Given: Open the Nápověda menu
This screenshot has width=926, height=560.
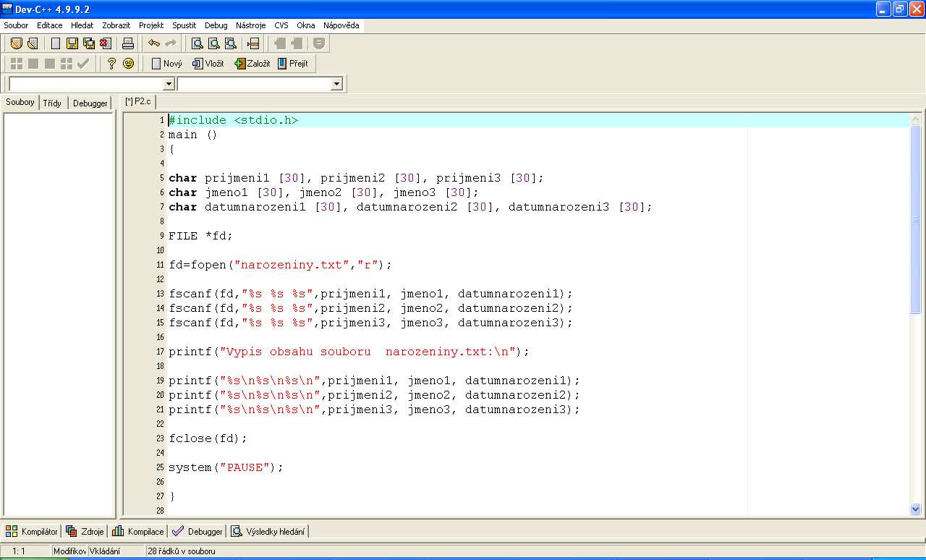Looking at the screenshot, I should [341, 25].
